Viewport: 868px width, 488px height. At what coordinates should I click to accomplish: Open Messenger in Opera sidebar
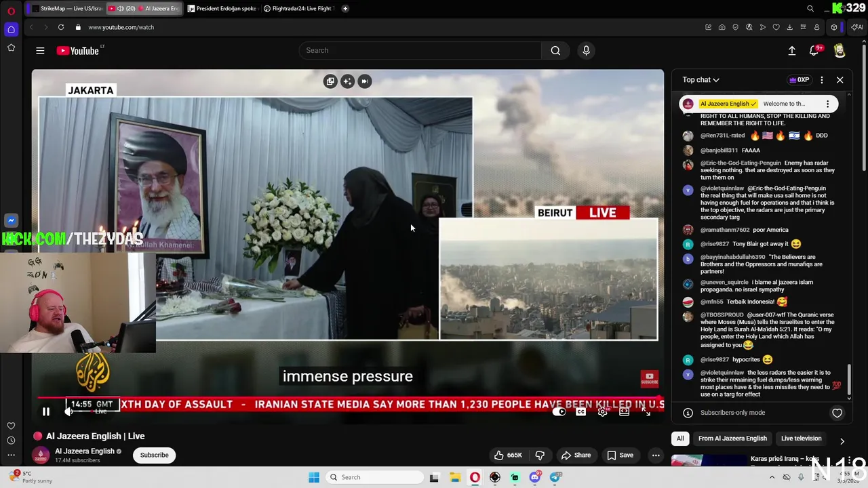(11, 221)
